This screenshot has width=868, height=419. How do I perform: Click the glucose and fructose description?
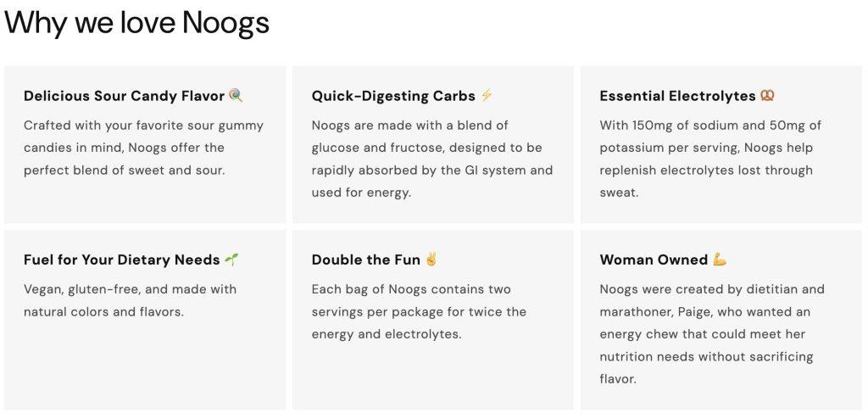[x=431, y=159]
